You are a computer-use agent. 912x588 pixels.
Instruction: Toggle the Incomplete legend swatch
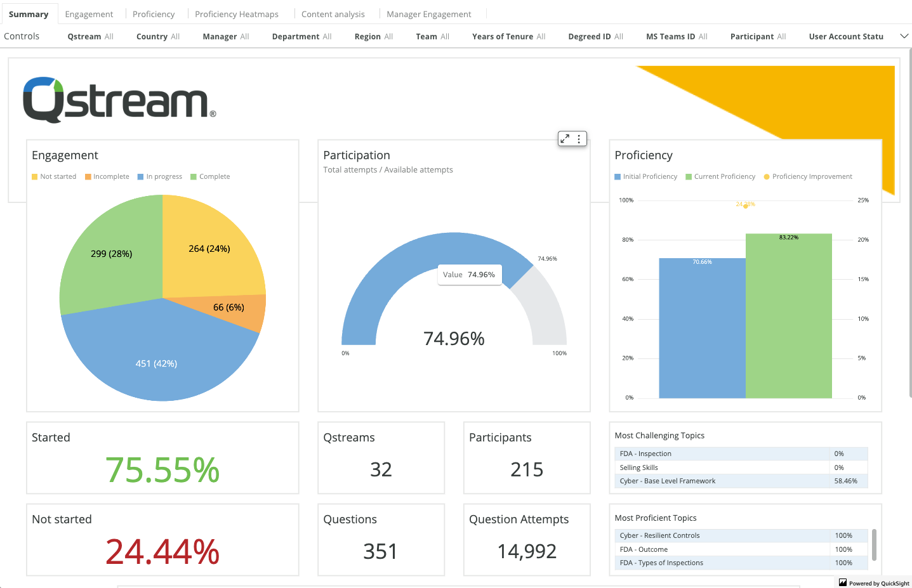coord(88,177)
